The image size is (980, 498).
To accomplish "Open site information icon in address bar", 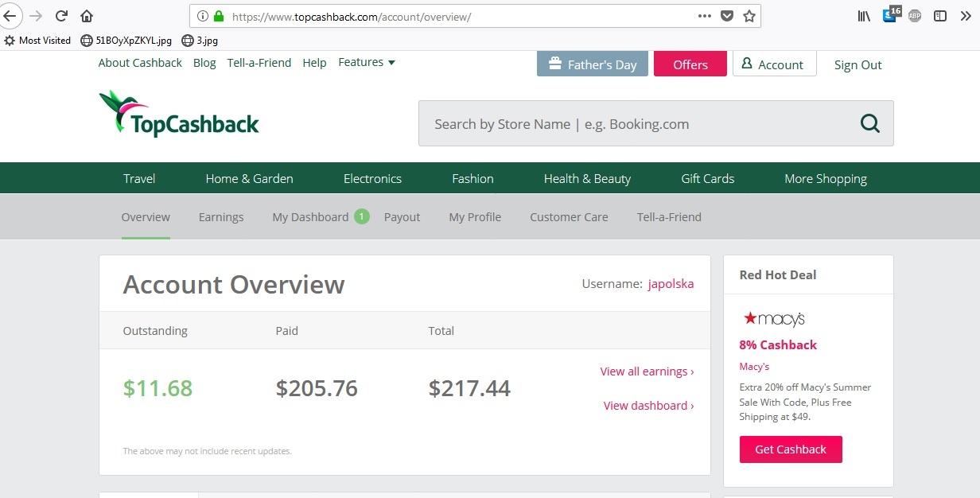I will (202, 16).
